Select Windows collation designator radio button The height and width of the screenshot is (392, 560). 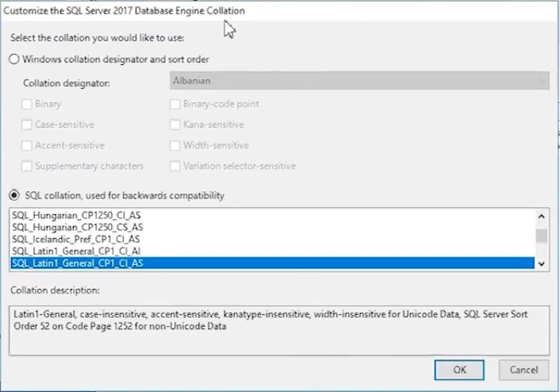click(14, 59)
